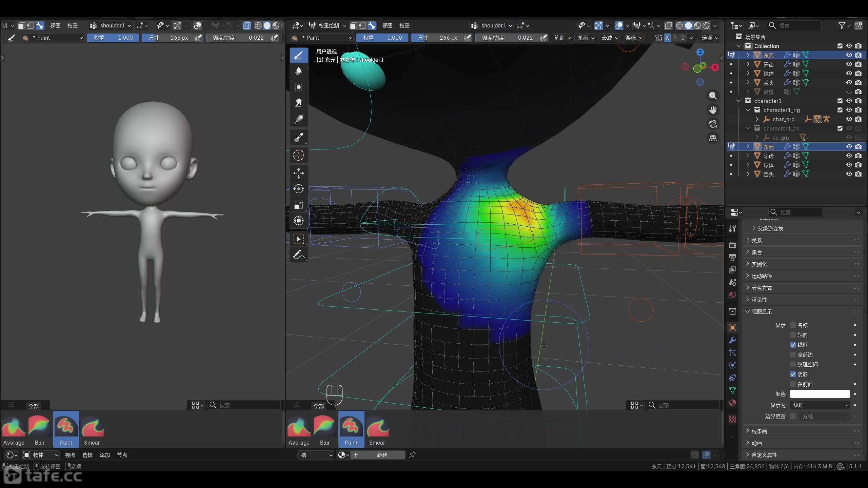Click the 权重 1.000 slider in right viewport

pyautogui.click(x=382, y=38)
